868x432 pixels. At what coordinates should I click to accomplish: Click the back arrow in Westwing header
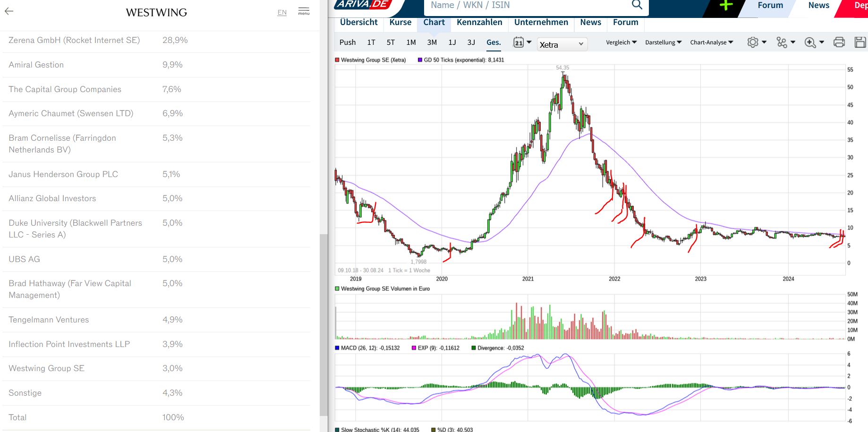click(9, 11)
